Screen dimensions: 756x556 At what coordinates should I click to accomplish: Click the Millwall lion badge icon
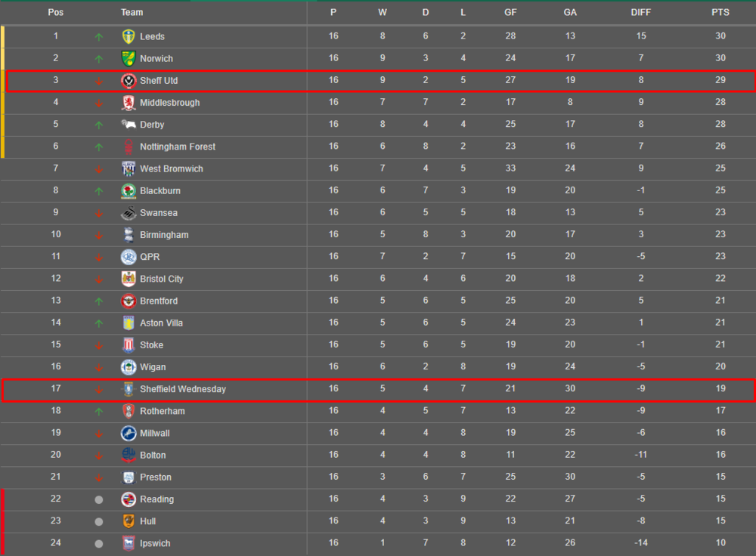point(129,433)
